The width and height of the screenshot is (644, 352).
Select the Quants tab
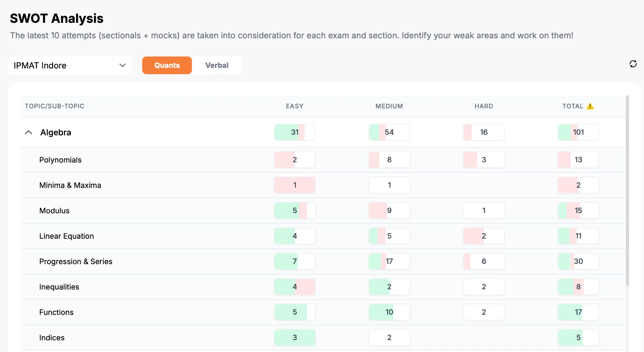tap(167, 65)
